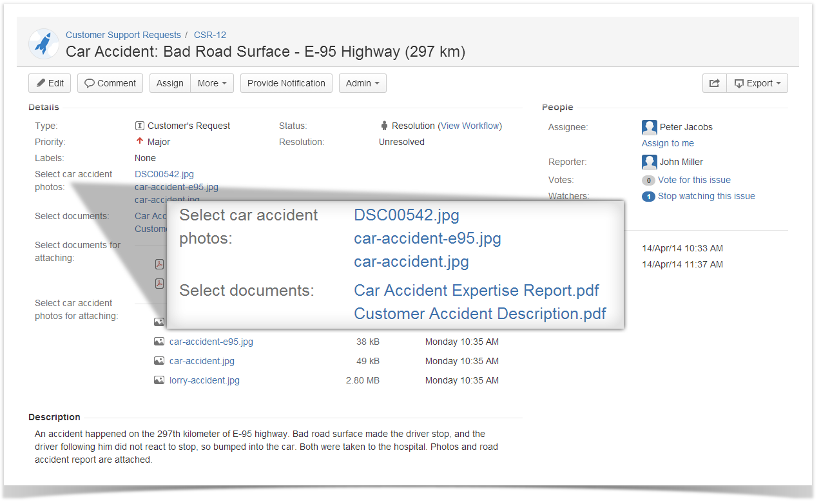Vote for this issue
The image size is (821, 504).
point(694,180)
